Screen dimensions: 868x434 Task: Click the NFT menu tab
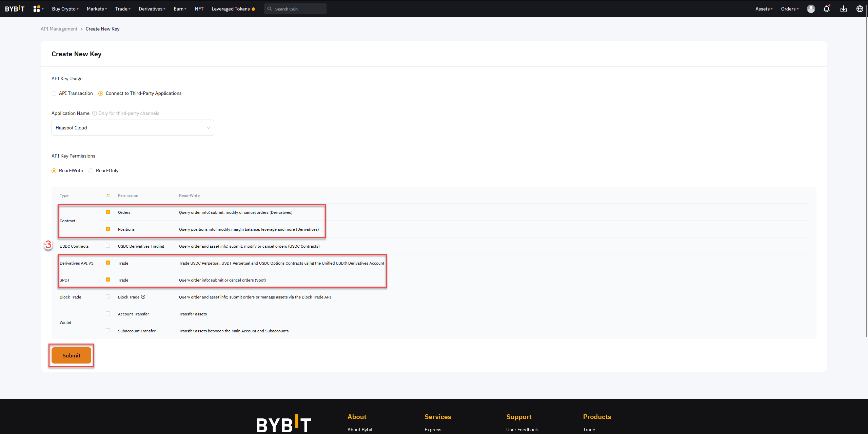pos(199,8)
